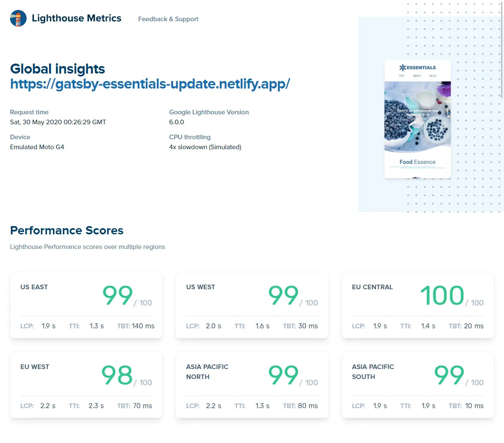Click the US EAST region label
Screen dimensions: 504x443
(34, 287)
